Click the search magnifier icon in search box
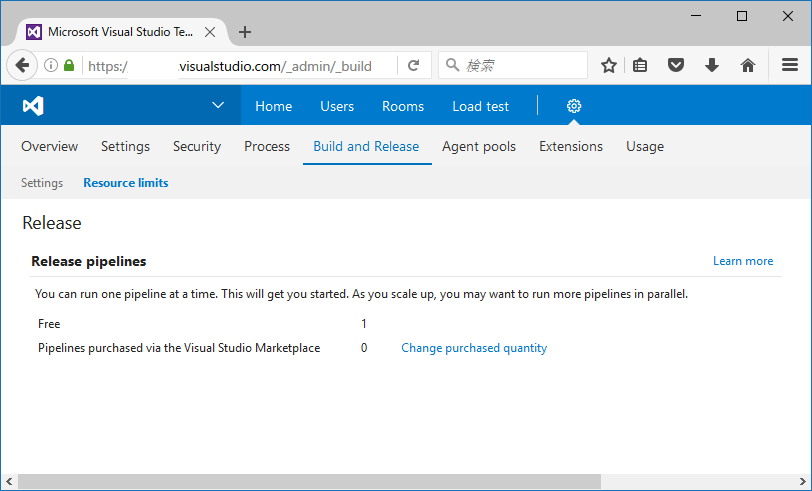The height and width of the screenshot is (491, 812). click(x=452, y=65)
